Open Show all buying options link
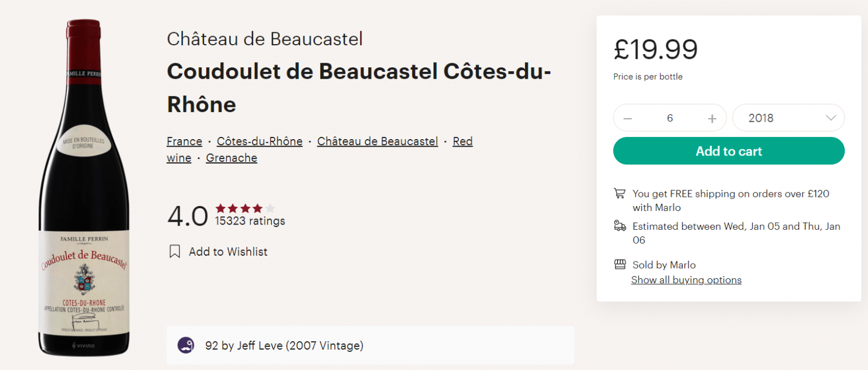868x370 pixels. coord(686,280)
